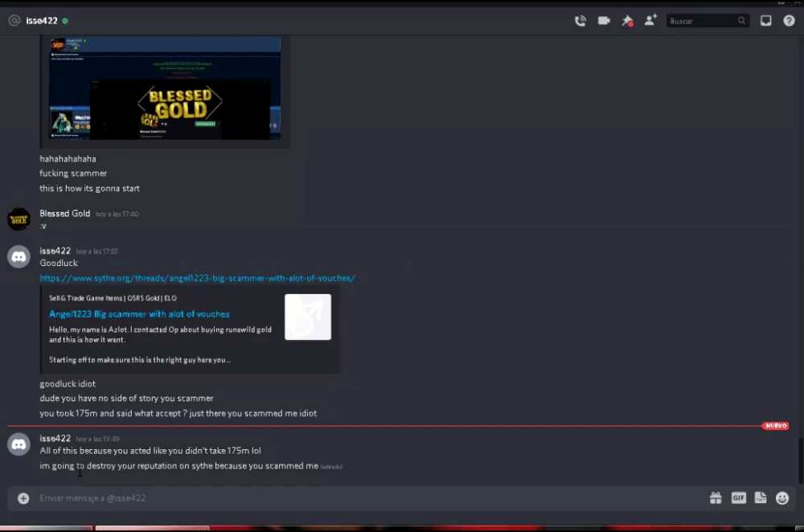Click 'hoy a las 17:40' timestamp
Screen dimensions: 804x532
[117, 215]
